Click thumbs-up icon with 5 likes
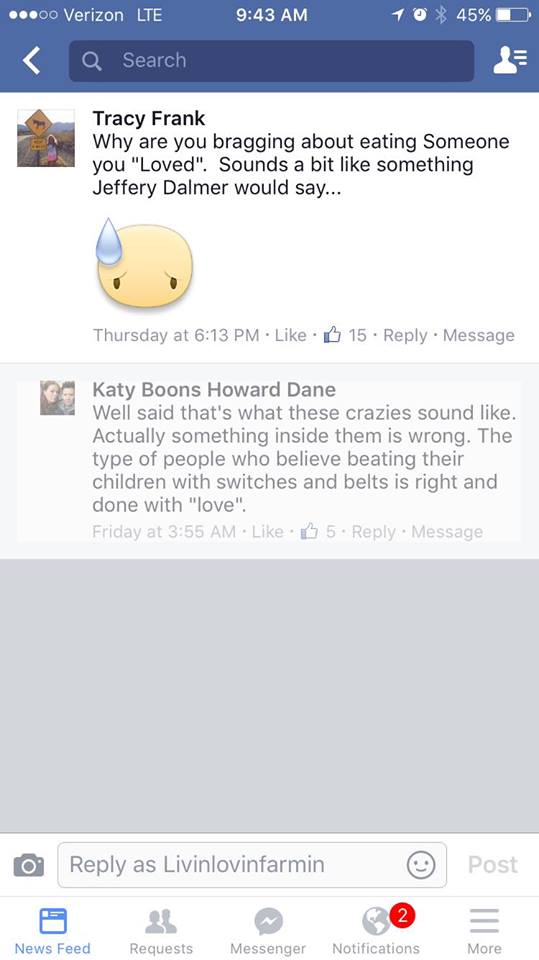Image resolution: width=539 pixels, height=960 pixels. pyautogui.click(x=309, y=531)
